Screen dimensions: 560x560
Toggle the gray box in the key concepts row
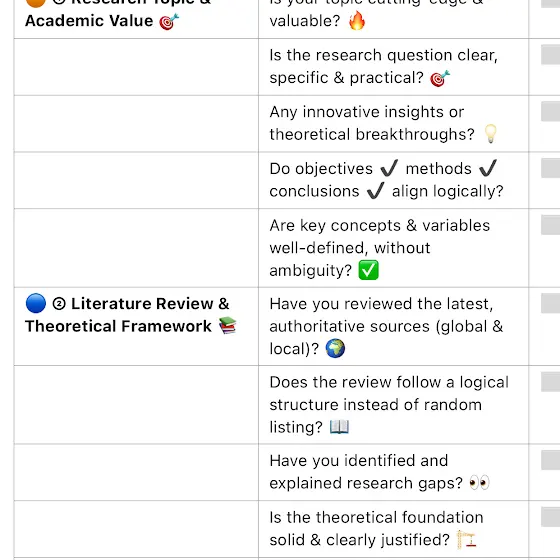pyautogui.click(x=550, y=225)
